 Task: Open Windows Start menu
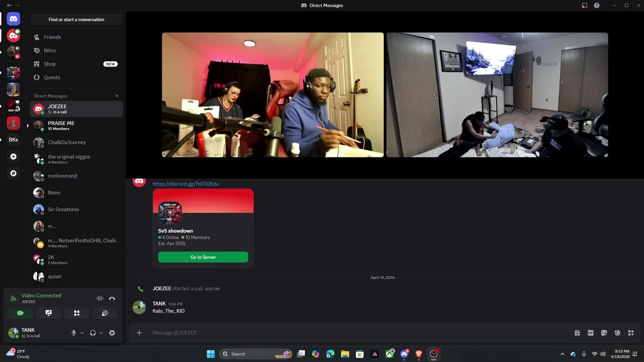pyautogui.click(x=211, y=354)
